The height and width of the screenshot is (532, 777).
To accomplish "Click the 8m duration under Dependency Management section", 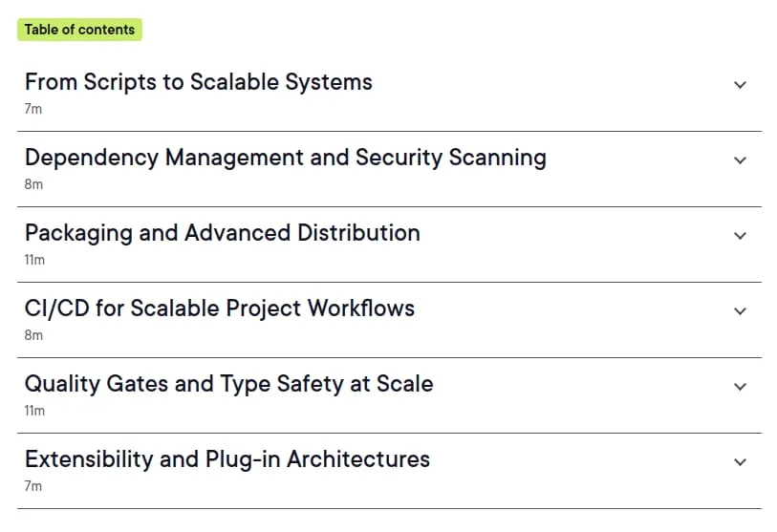I will coord(33,184).
